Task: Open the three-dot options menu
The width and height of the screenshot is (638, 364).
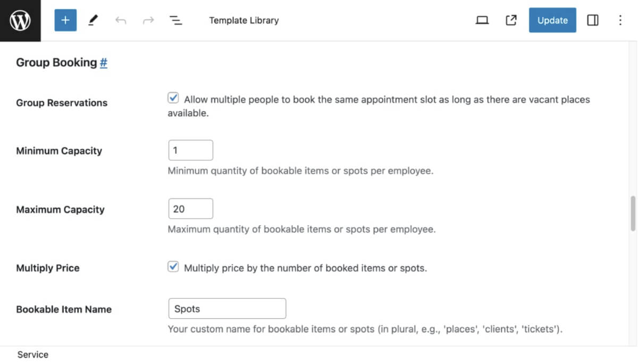Action: point(620,20)
